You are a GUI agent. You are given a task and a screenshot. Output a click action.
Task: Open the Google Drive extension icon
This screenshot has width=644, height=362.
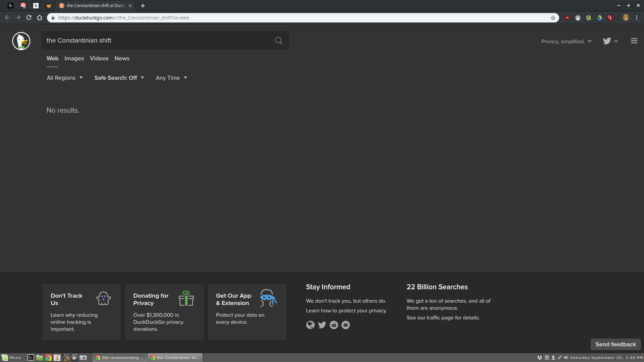tap(599, 18)
